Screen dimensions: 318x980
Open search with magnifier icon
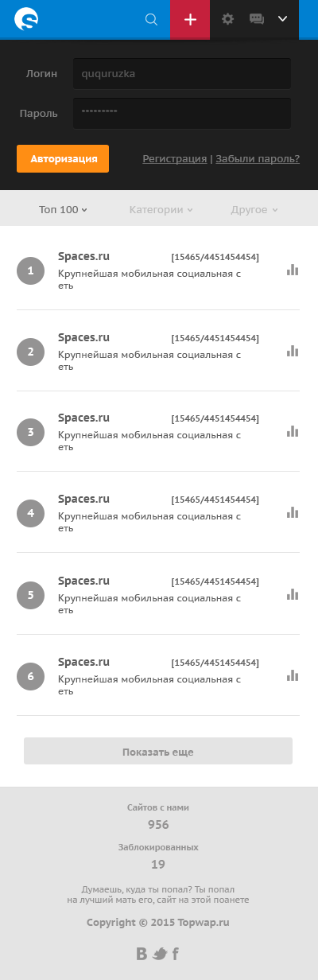tap(151, 19)
